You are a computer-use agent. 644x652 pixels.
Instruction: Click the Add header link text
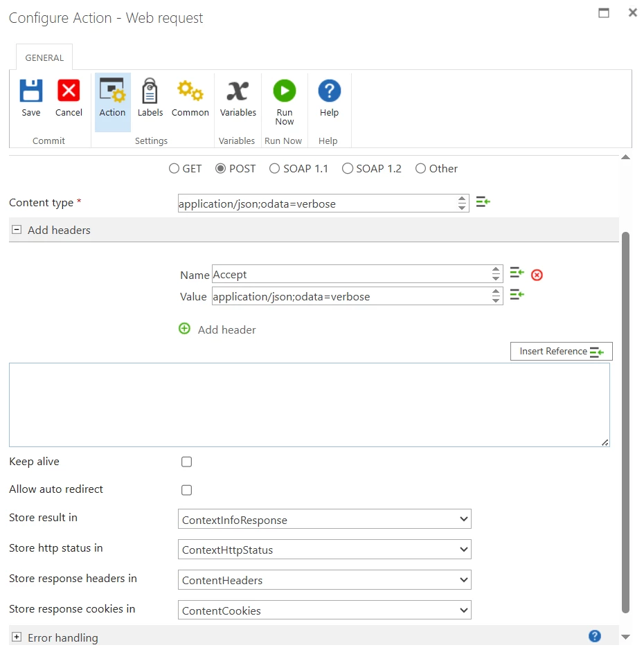click(x=226, y=329)
